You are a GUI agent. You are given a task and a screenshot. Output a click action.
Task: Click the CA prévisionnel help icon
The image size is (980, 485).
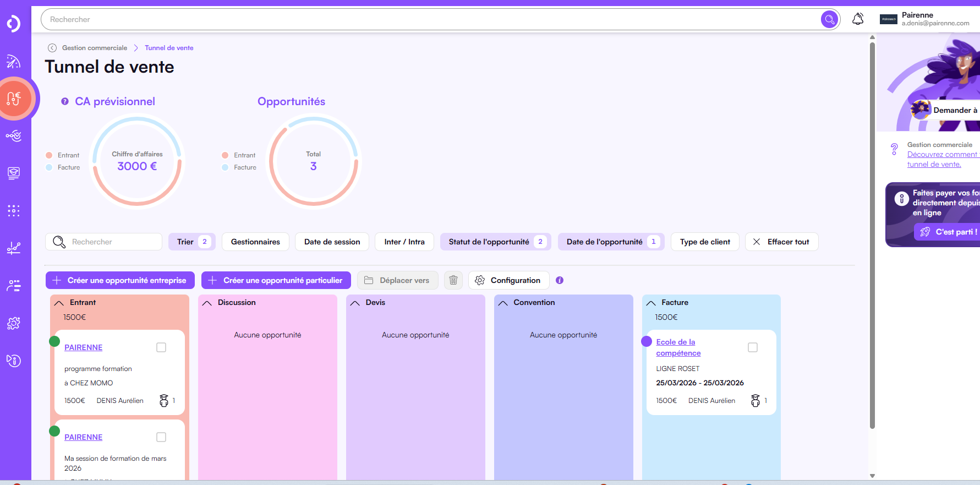click(x=65, y=101)
